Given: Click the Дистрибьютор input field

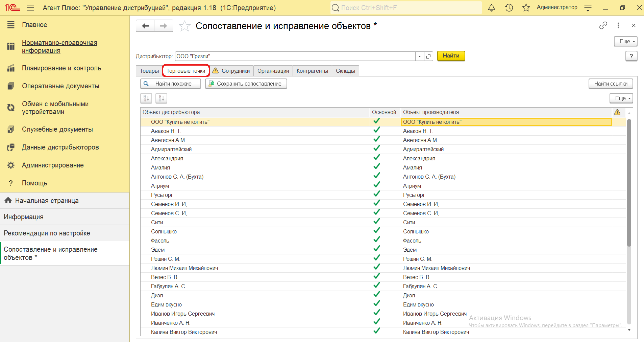Looking at the screenshot, I should [x=295, y=56].
